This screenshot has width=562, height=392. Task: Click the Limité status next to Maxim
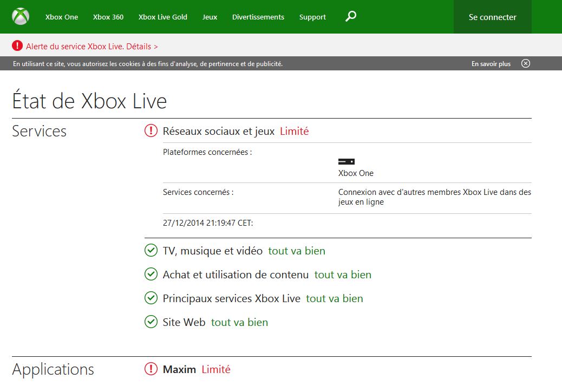coord(216,369)
